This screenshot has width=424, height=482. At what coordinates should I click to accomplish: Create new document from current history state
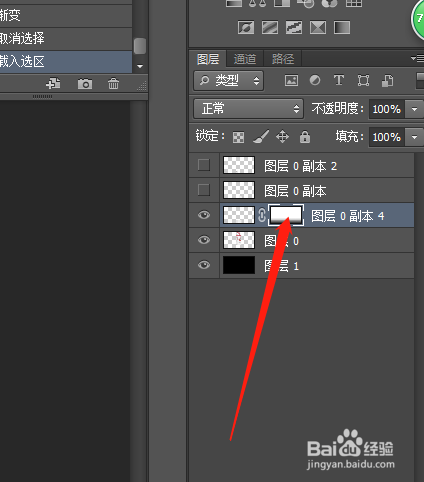(x=53, y=83)
